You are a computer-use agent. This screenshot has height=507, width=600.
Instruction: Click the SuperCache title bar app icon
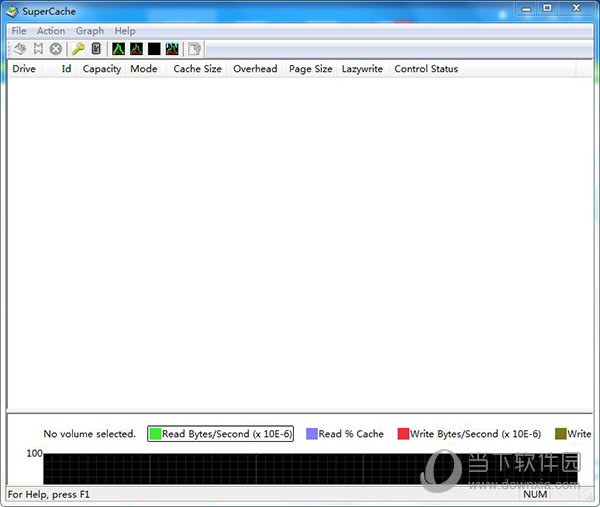point(12,11)
